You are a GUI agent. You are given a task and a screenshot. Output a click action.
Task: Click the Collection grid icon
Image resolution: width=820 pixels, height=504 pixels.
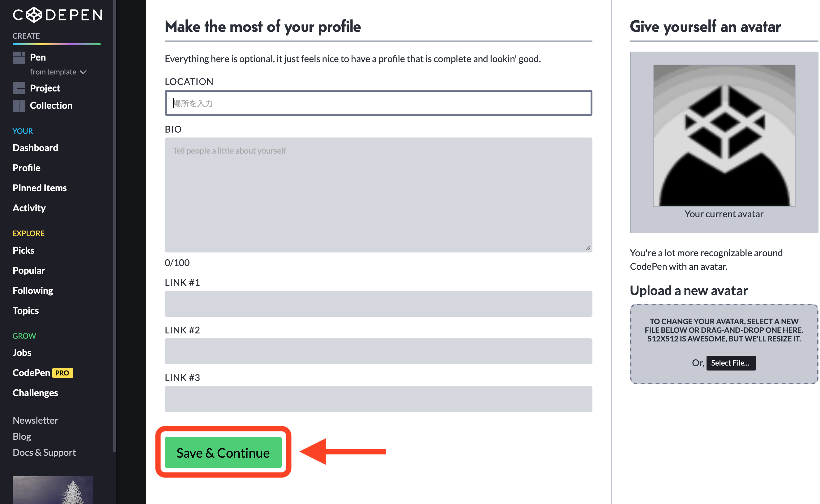coord(19,106)
